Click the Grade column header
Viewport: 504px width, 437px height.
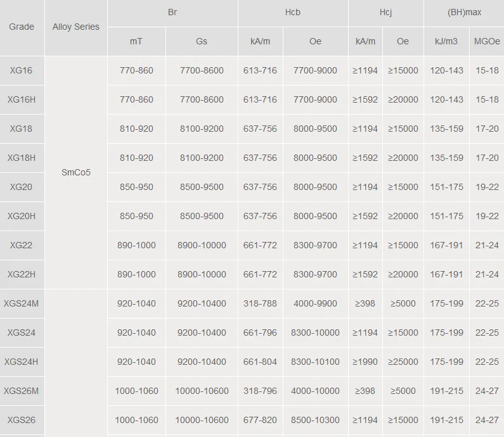tap(22, 27)
